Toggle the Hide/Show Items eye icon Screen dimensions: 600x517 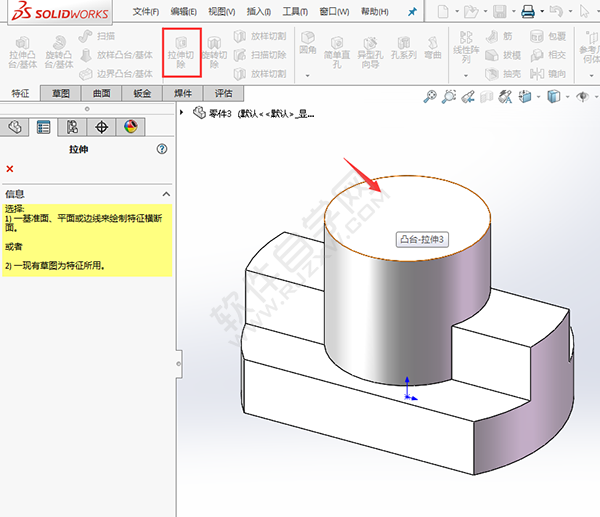pyautogui.click(x=582, y=97)
